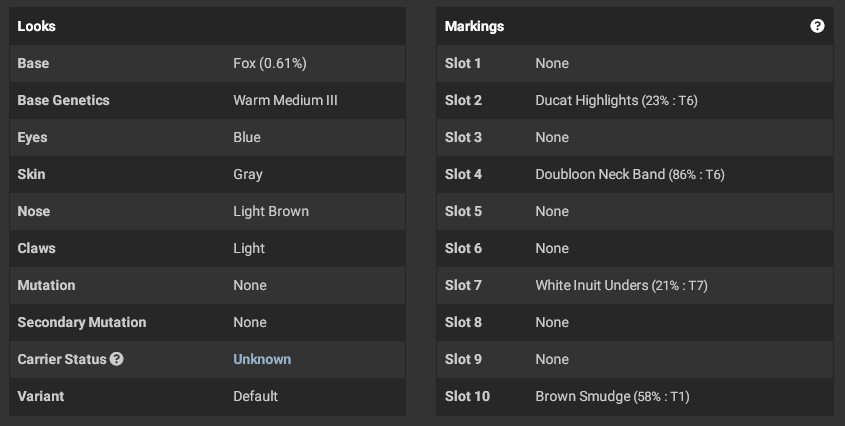Open the Unknown carrier status link

262,359
